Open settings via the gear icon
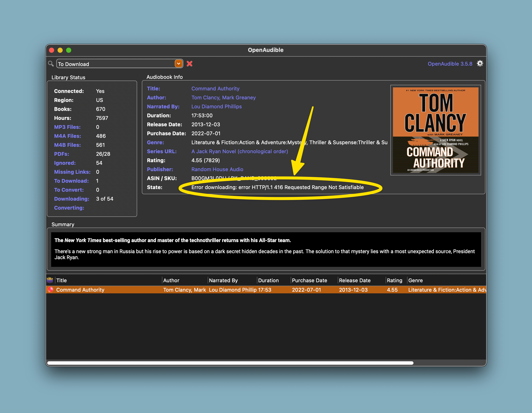 [480, 63]
